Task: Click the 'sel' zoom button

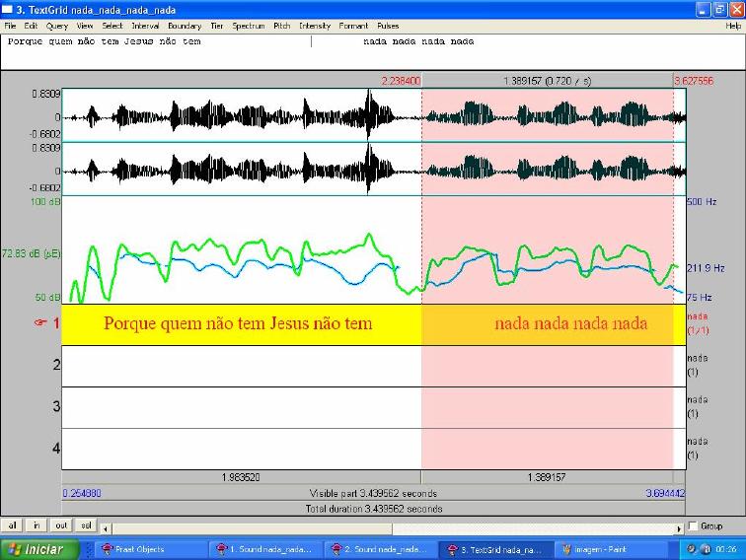Action: point(86,525)
